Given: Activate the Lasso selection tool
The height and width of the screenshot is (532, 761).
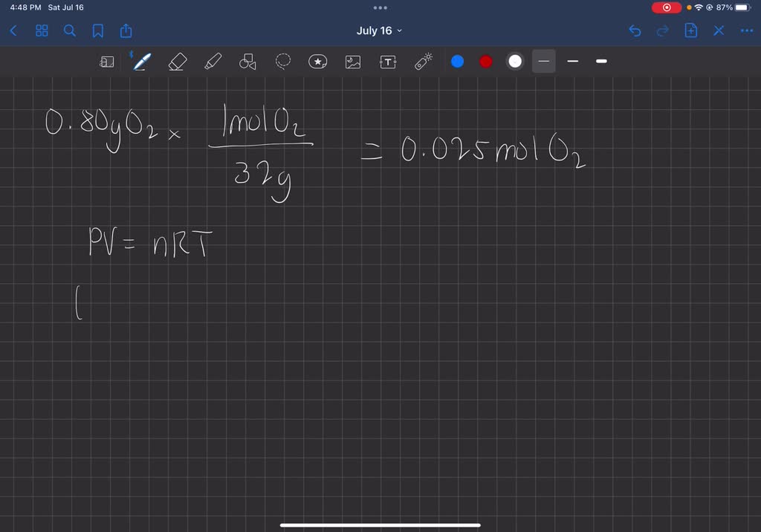Looking at the screenshot, I should 283,62.
